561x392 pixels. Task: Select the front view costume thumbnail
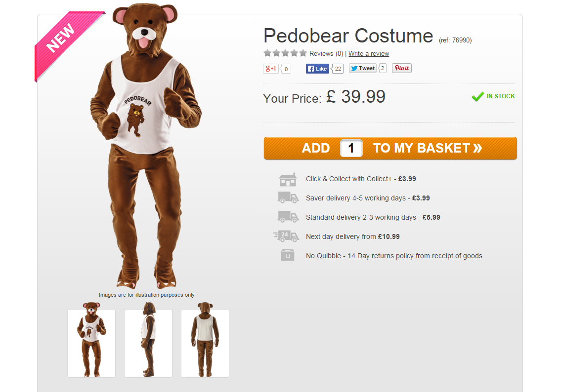[x=91, y=343]
